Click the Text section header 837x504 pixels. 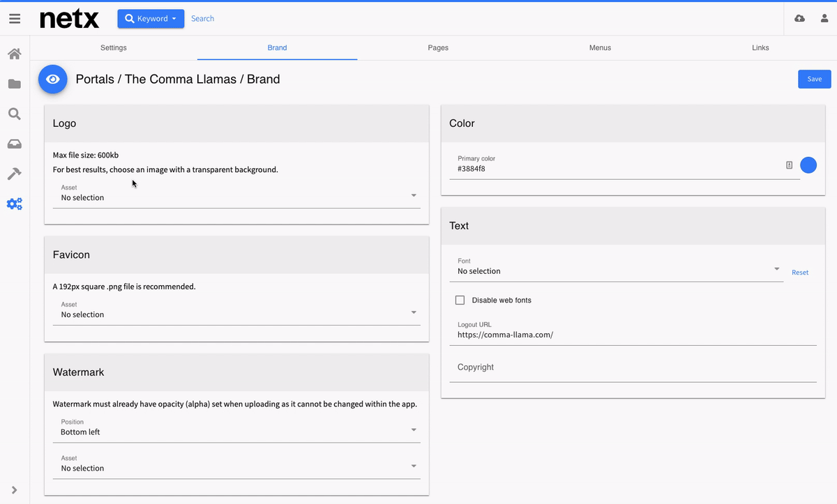click(633, 226)
